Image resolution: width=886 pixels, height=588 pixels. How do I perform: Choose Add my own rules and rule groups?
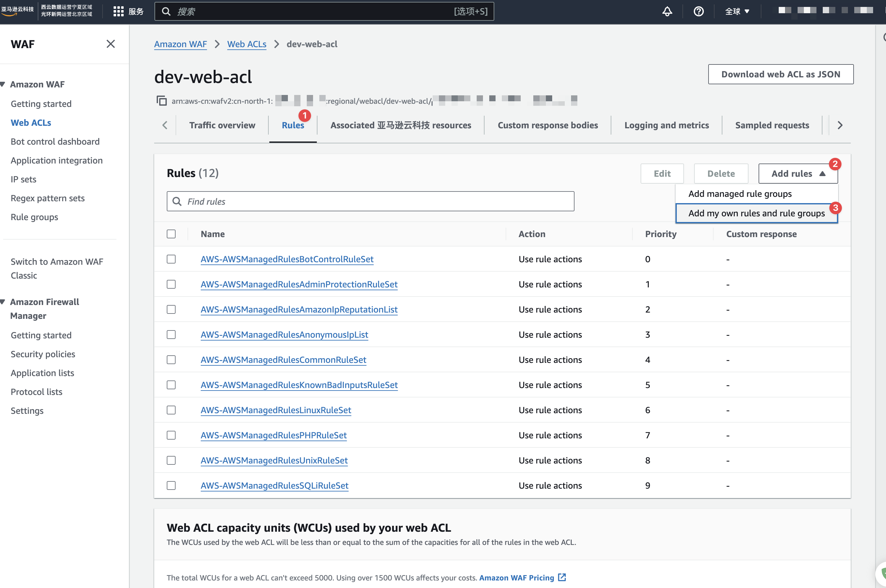[756, 214]
